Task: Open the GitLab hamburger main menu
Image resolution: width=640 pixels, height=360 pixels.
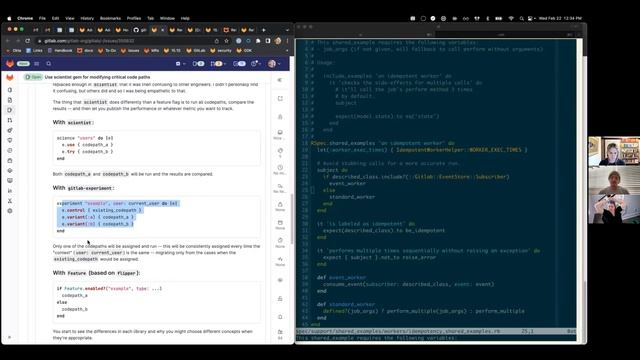Action: click(x=37, y=64)
